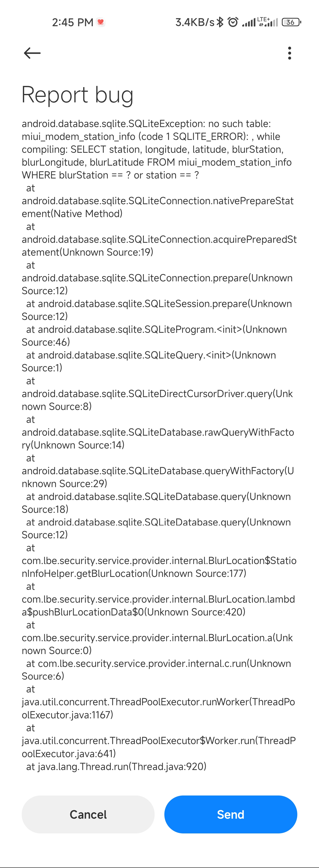Cancel the bug report
The height and width of the screenshot is (868, 319).
tap(88, 814)
